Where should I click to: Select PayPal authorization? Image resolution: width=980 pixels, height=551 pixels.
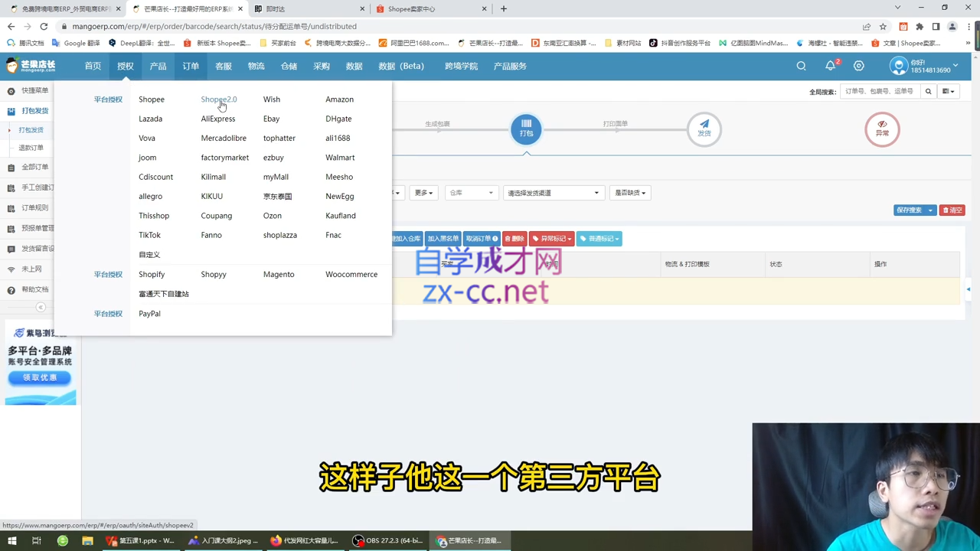(x=149, y=314)
